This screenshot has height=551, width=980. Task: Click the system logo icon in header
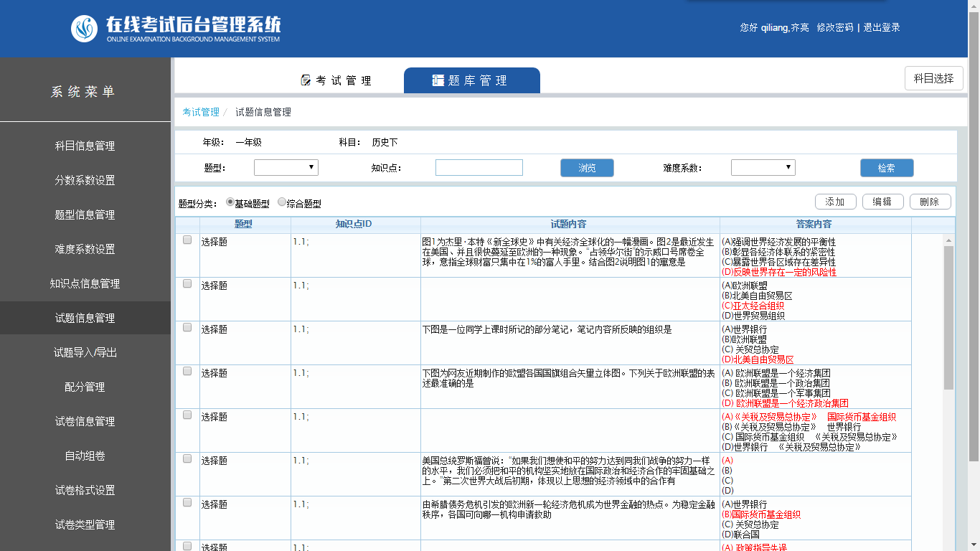85,28
